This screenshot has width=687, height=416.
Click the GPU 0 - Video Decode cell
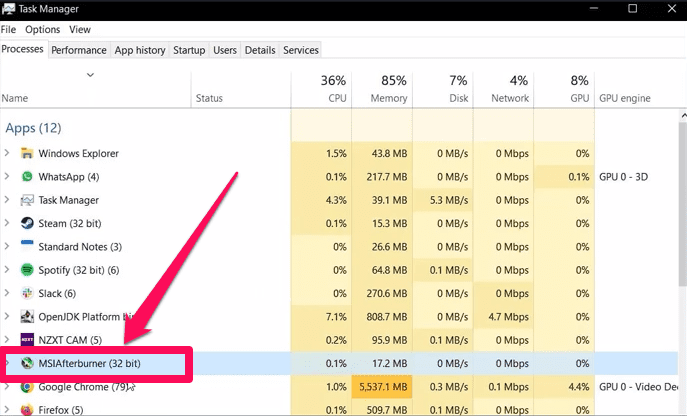[x=638, y=387]
